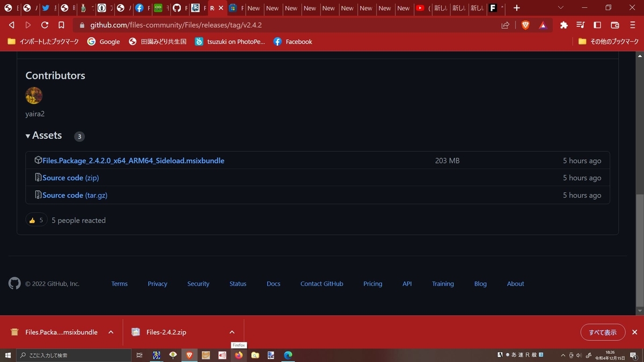Click the msixbundle package cube icon
Screen dimensions: 644x362
[38, 160]
